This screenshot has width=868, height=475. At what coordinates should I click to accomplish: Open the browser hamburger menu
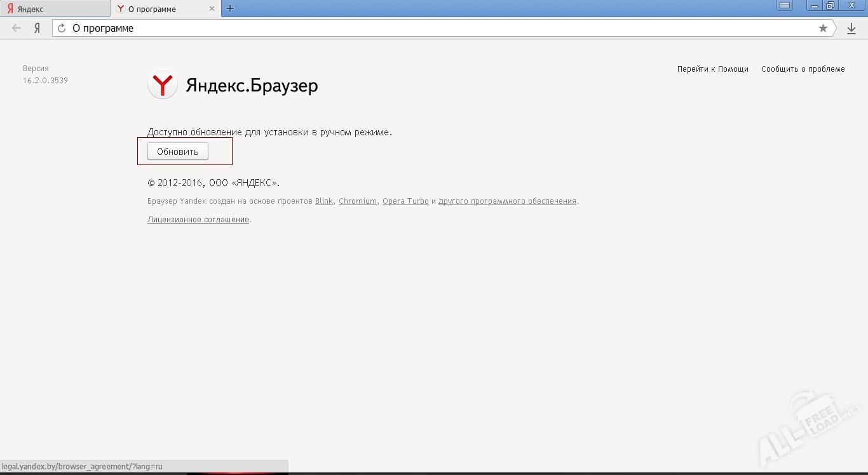tap(785, 6)
